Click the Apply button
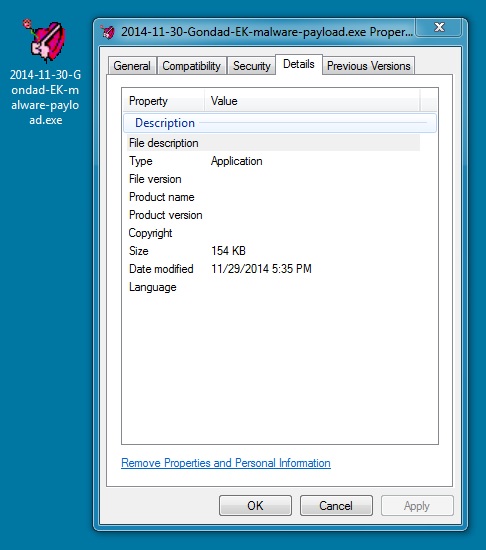The height and width of the screenshot is (550, 486). pos(417,505)
